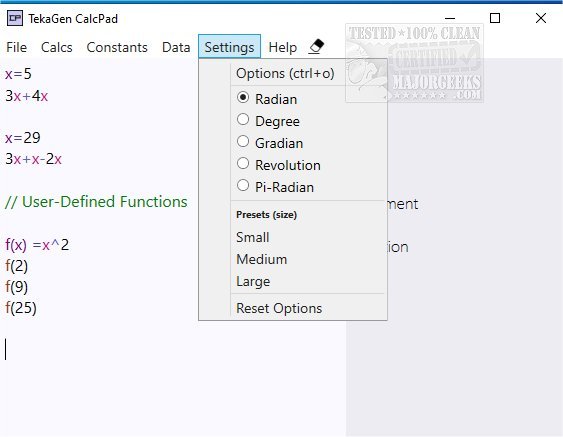Image resolution: width=563 pixels, height=437 pixels.
Task: Select the Degree radio button
Action: click(x=268, y=121)
